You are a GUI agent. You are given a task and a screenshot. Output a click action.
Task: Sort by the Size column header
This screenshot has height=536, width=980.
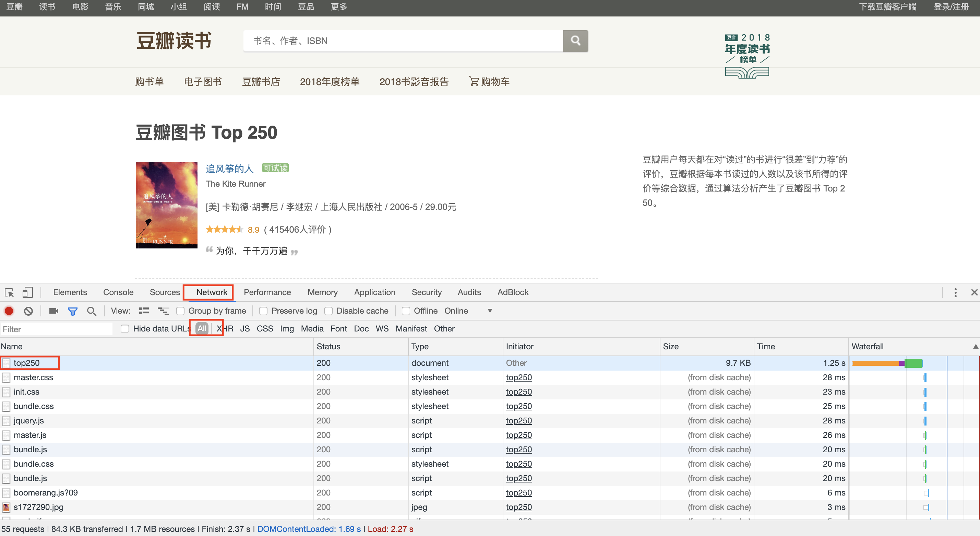point(707,347)
